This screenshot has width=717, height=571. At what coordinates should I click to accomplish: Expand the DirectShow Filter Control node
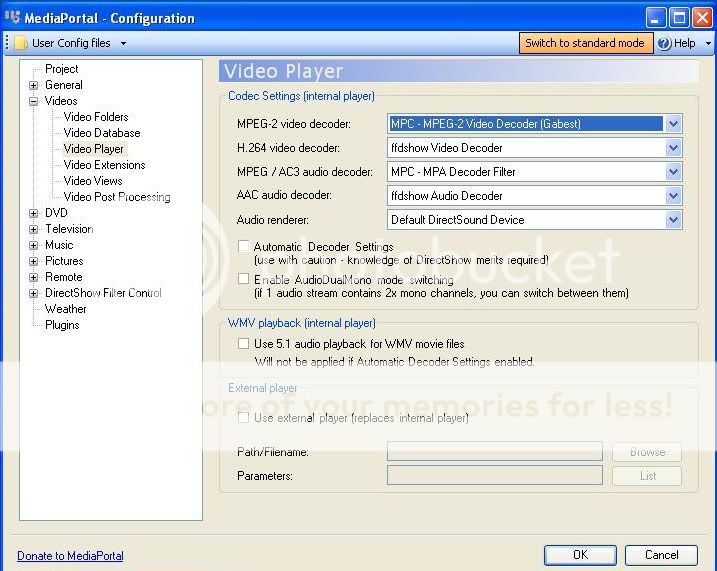33,294
